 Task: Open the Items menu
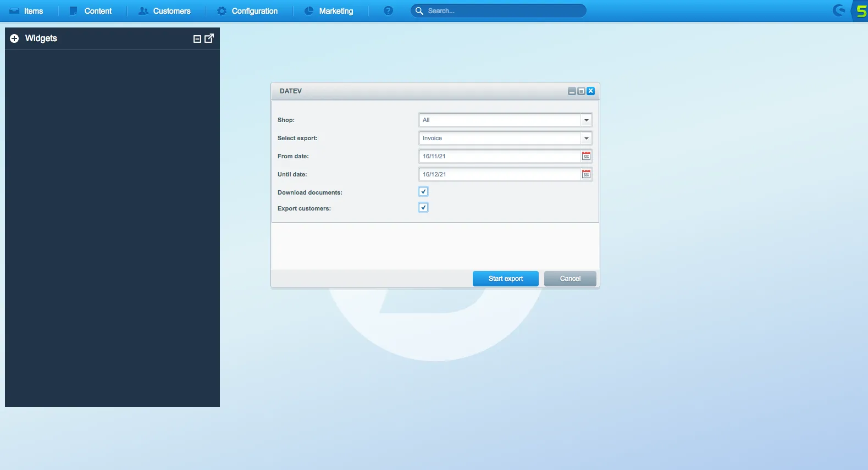[27, 11]
